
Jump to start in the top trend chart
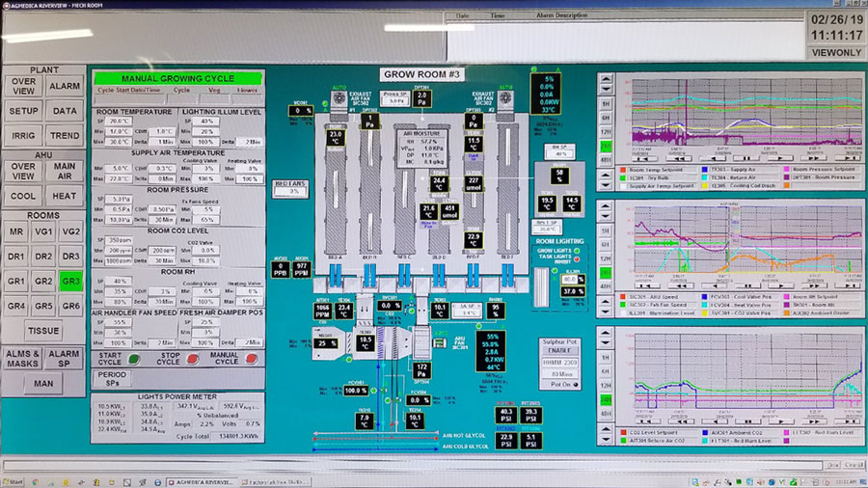coord(644,159)
